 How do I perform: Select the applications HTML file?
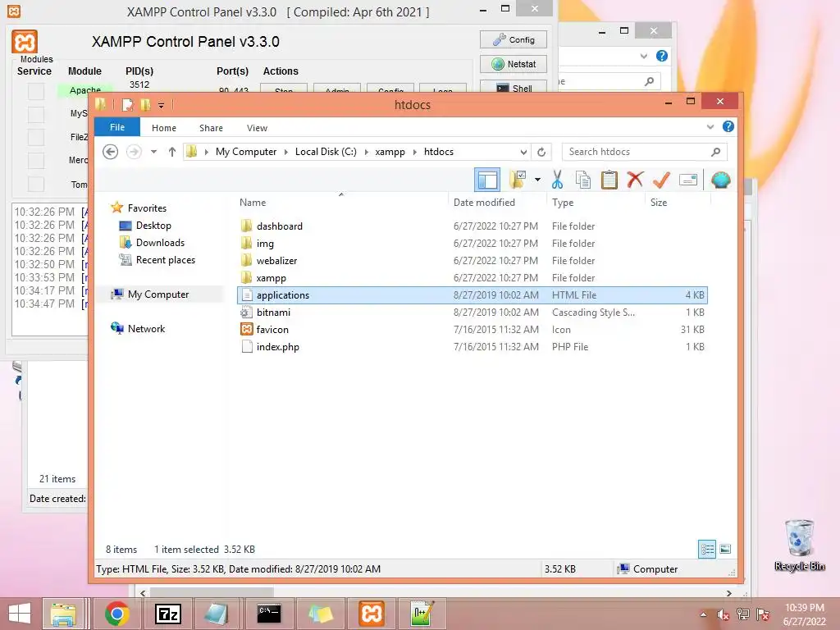pos(472,295)
